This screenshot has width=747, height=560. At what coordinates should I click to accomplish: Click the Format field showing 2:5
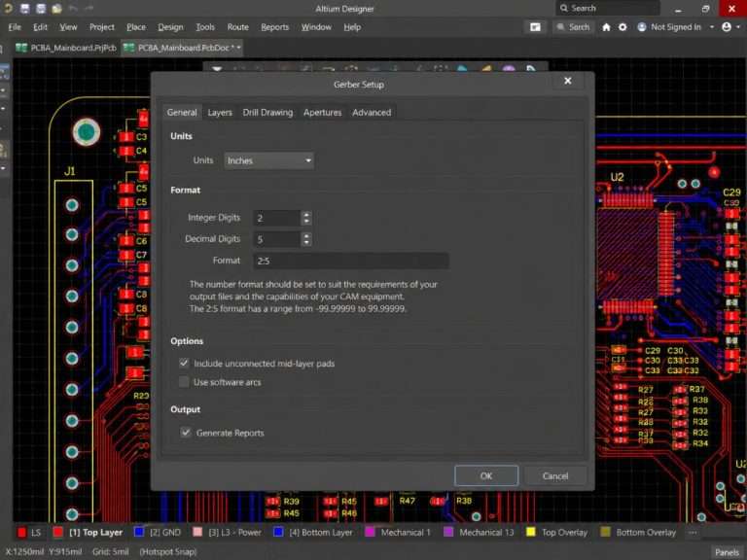pyautogui.click(x=350, y=261)
